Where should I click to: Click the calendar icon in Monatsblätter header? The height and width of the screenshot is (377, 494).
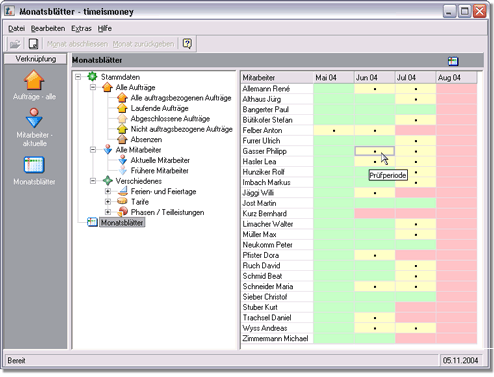click(x=453, y=61)
